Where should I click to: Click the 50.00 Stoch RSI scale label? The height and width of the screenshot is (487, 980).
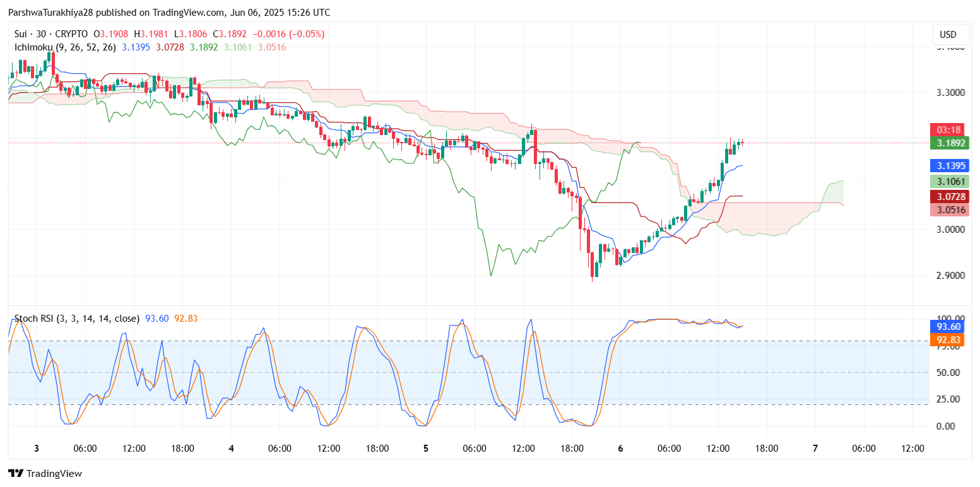[x=949, y=372]
